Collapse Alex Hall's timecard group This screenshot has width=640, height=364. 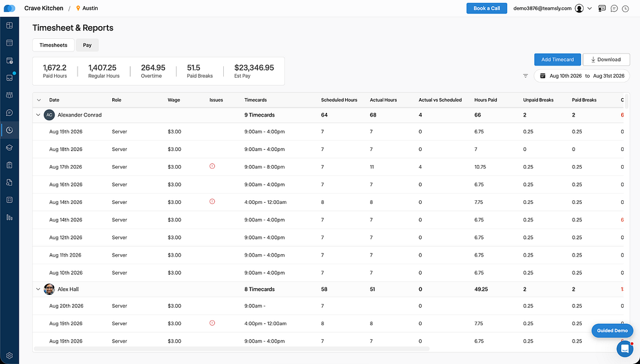(38, 289)
